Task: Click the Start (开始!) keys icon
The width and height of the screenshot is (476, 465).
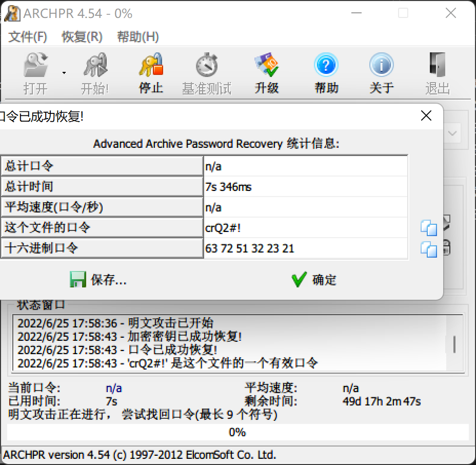Action: [x=95, y=65]
